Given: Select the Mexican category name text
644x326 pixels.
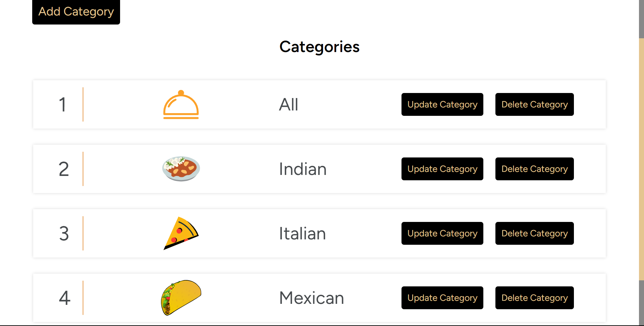Looking at the screenshot, I should (311, 298).
